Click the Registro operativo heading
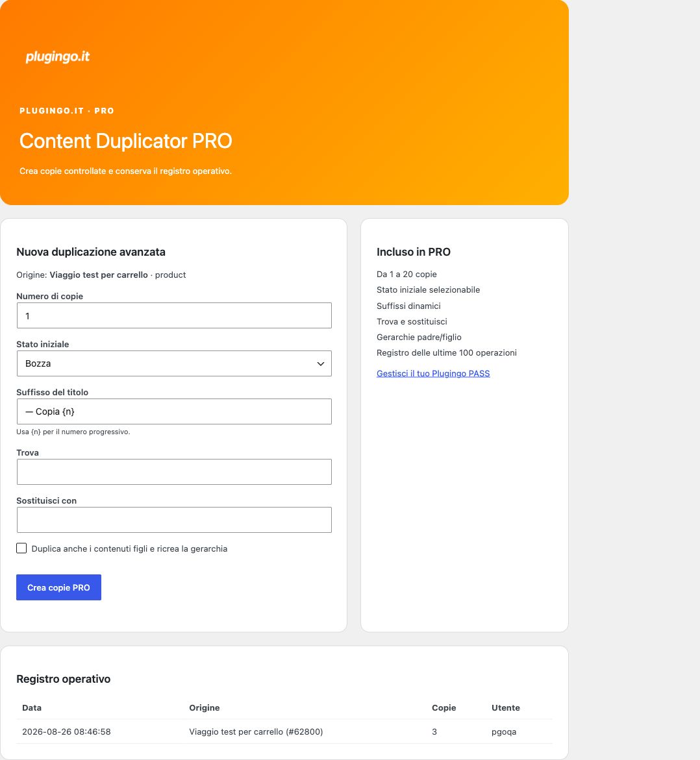 click(64, 679)
